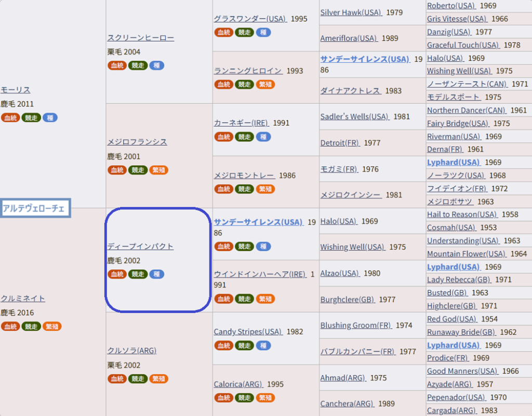Open モーリス 血統 badge

pos(10,118)
